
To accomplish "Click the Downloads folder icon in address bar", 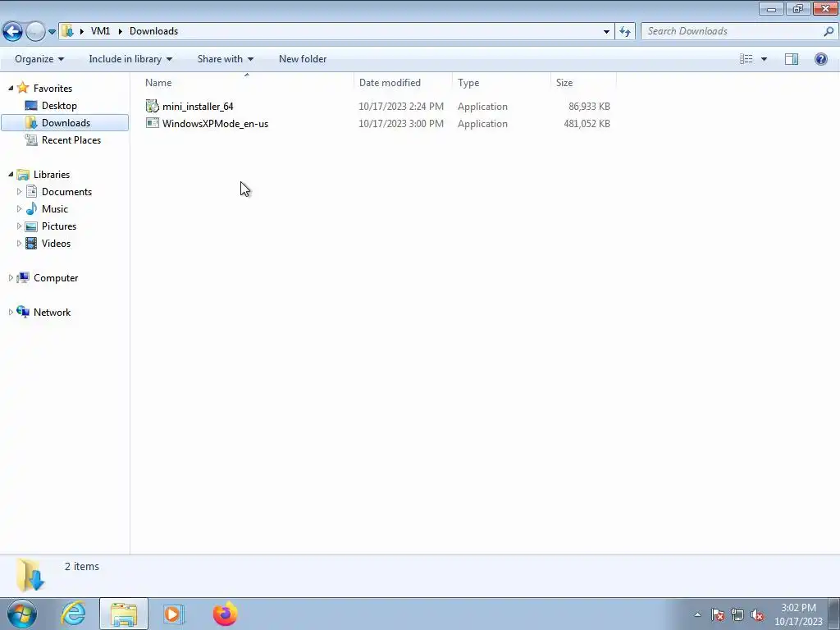I will 67,30.
